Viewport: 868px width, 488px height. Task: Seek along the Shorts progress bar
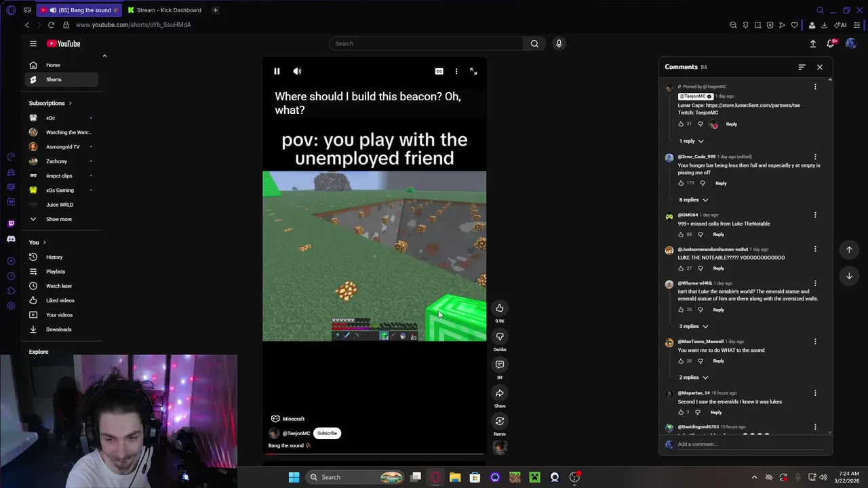pyautogui.click(x=374, y=454)
